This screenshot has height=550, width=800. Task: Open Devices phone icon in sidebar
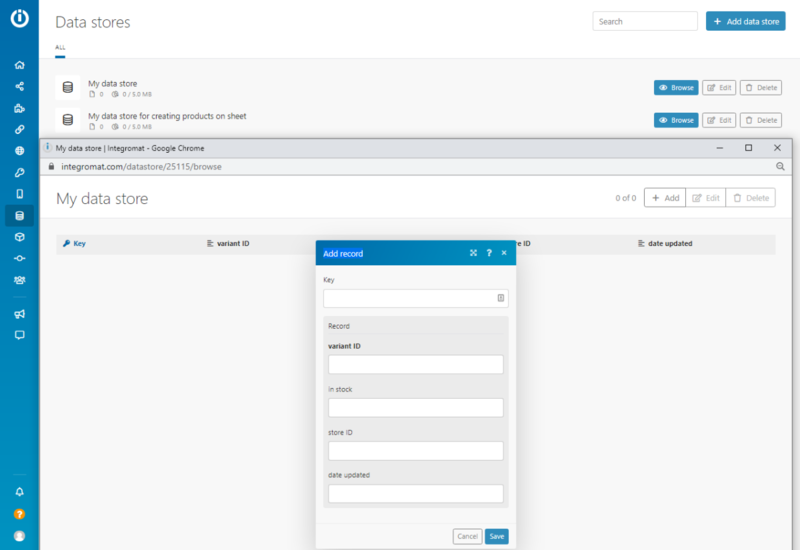coord(19,194)
